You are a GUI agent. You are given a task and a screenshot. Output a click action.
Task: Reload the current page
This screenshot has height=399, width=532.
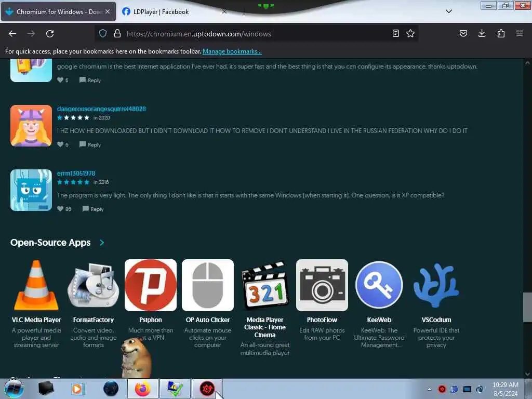[x=50, y=34]
